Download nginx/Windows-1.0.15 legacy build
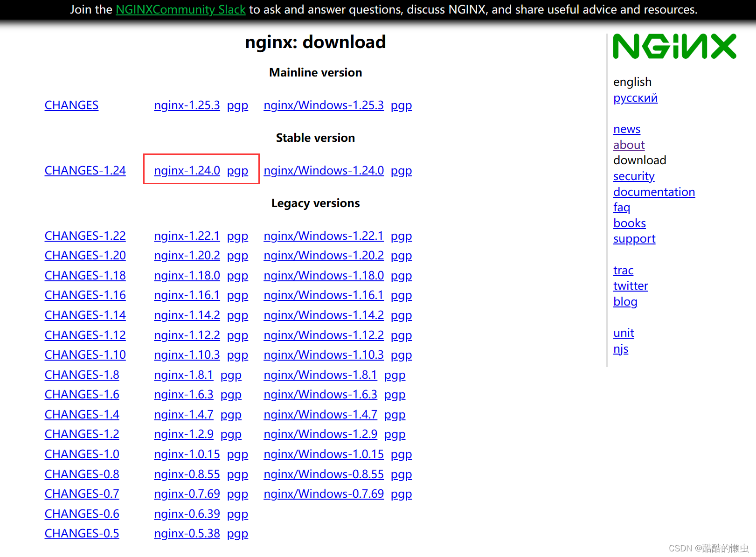Image resolution: width=756 pixels, height=557 pixels. pos(323,454)
